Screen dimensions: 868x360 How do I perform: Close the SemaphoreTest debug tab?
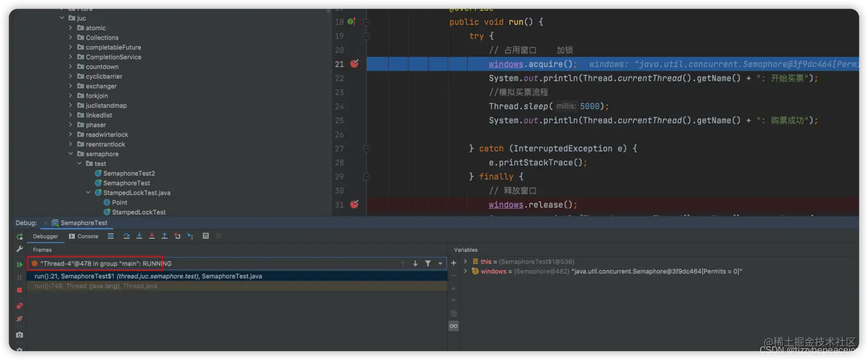click(x=45, y=223)
